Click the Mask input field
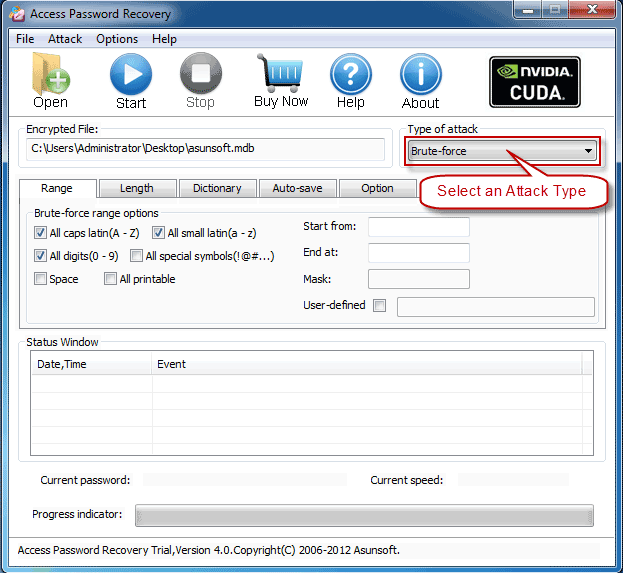 pyautogui.click(x=419, y=279)
